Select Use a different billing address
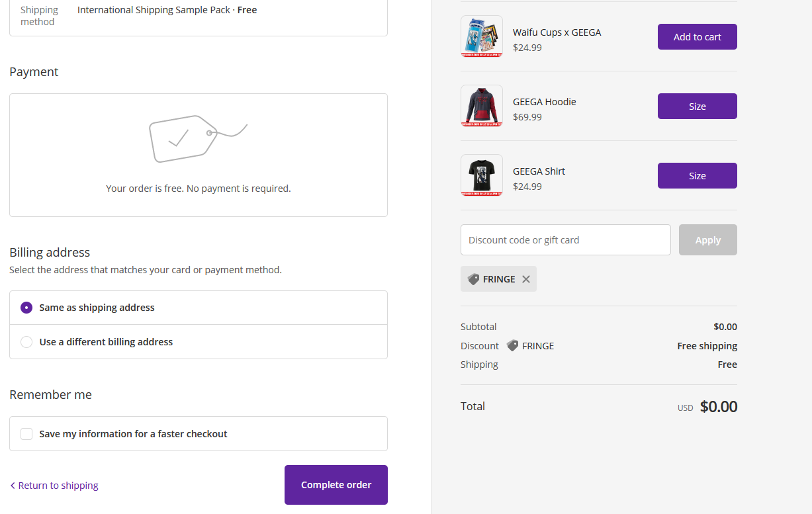The width and height of the screenshot is (812, 514). click(26, 342)
